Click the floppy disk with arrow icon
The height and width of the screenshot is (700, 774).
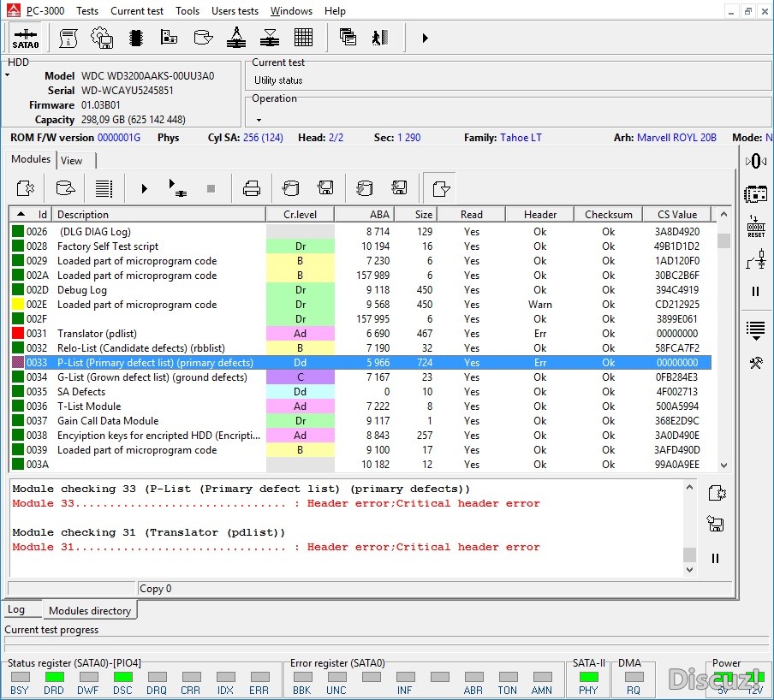(x=325, y=188)
